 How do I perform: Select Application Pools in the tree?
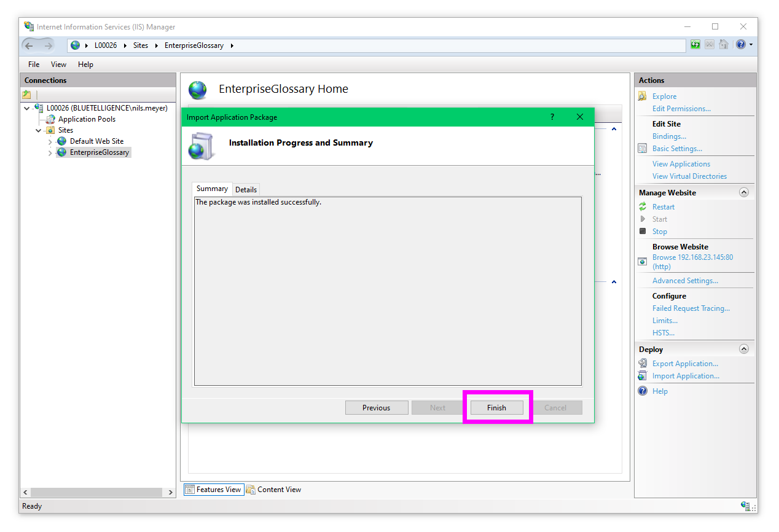(x=87, y=119)
